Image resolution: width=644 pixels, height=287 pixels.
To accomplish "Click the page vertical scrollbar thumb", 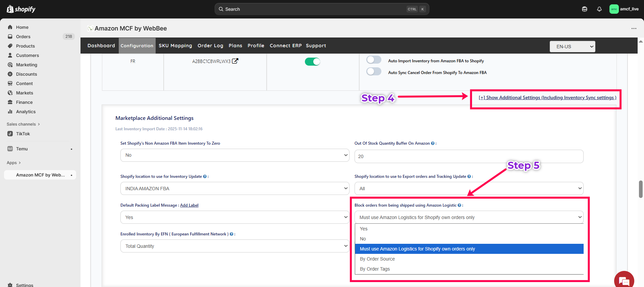I will point(641,189).
